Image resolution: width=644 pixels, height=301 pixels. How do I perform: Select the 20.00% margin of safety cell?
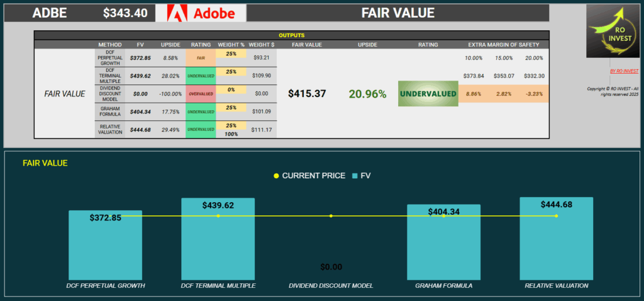pos(534,58)
